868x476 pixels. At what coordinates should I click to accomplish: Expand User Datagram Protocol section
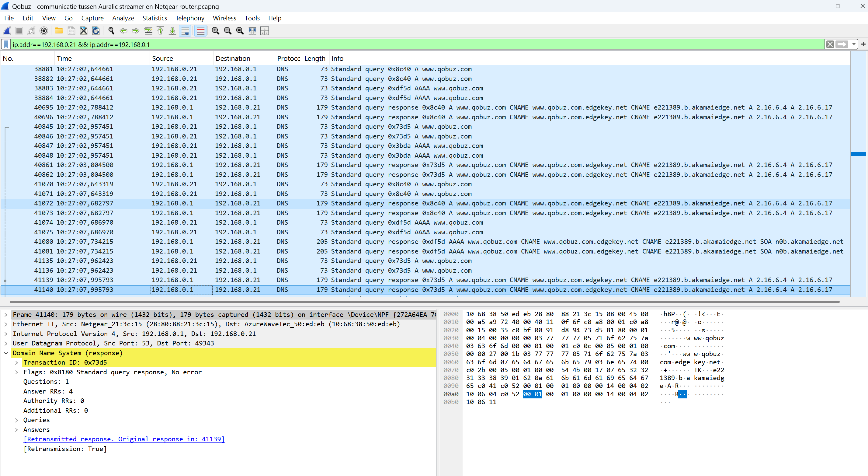click(6, 343)
